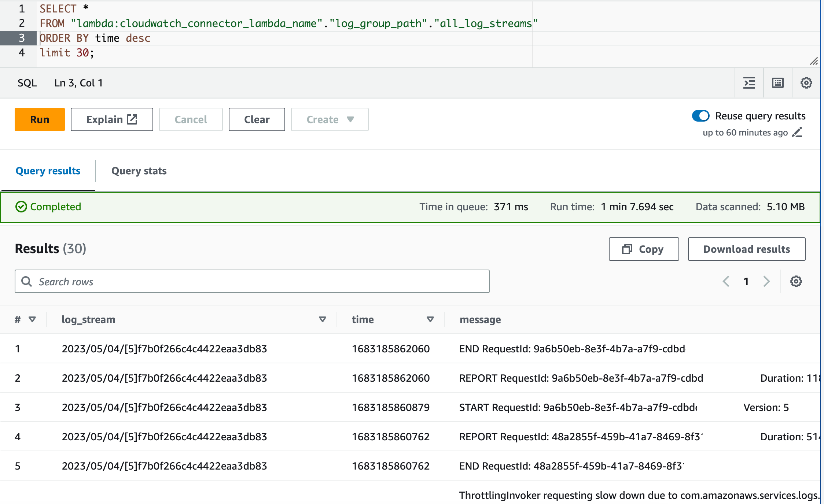
Task: Focus the Search rows input field
Action: pyautogui.click(x=252, y=281)
